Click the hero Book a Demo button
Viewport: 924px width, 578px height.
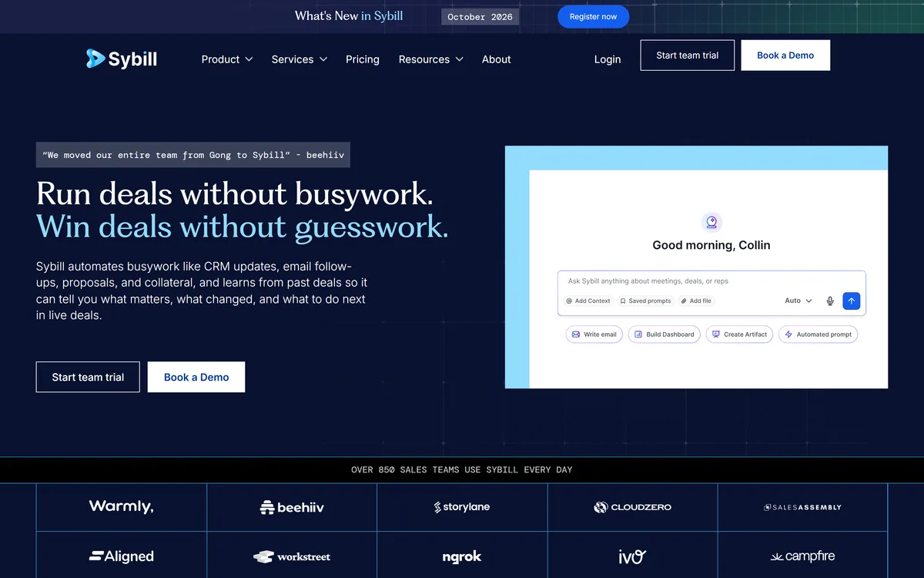tap(196, 377)
